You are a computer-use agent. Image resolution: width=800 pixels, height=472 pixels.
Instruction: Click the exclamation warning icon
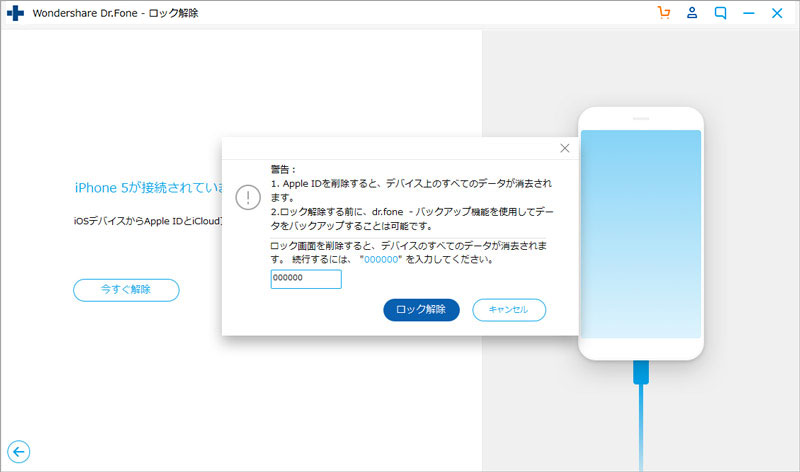pos(248,197)
